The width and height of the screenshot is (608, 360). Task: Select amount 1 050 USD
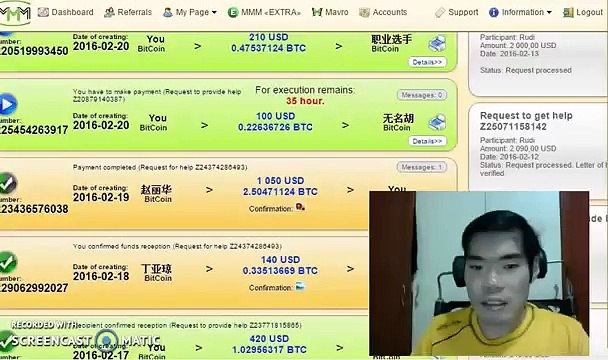(x=280, y=181)
